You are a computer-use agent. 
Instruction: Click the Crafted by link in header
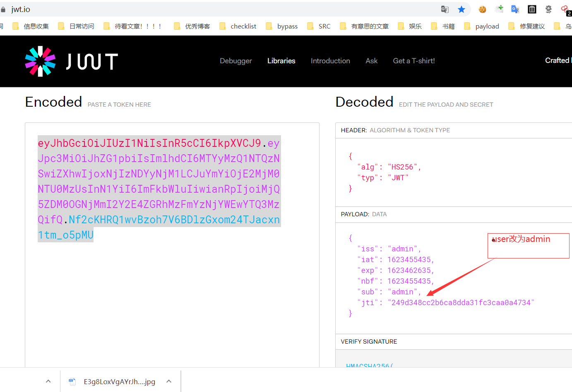tap(558, 60)
